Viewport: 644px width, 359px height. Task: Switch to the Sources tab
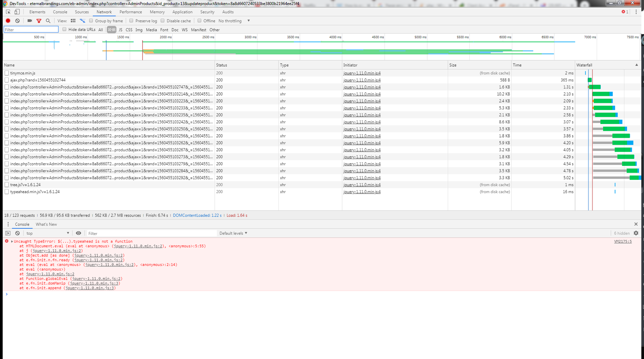tap(82, 12)
